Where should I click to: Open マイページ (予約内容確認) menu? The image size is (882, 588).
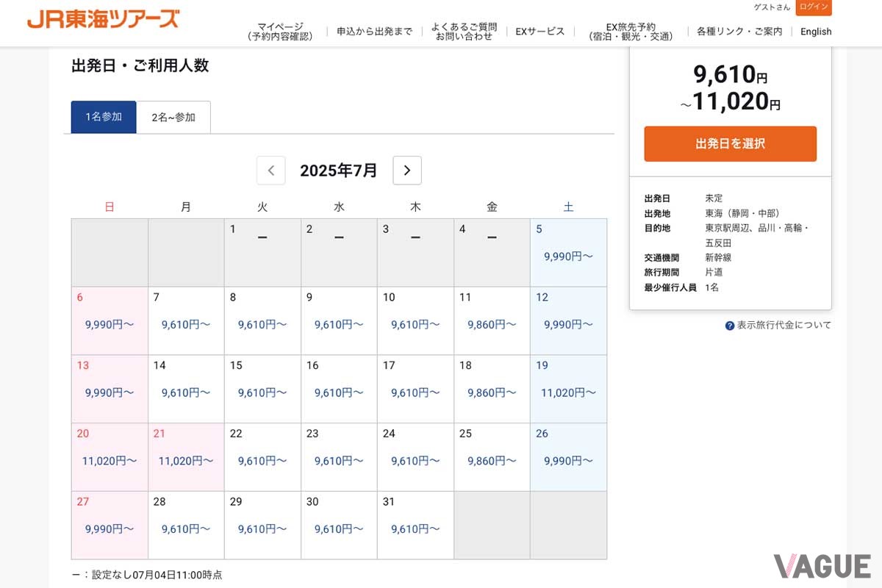click(x=280, y=31)
